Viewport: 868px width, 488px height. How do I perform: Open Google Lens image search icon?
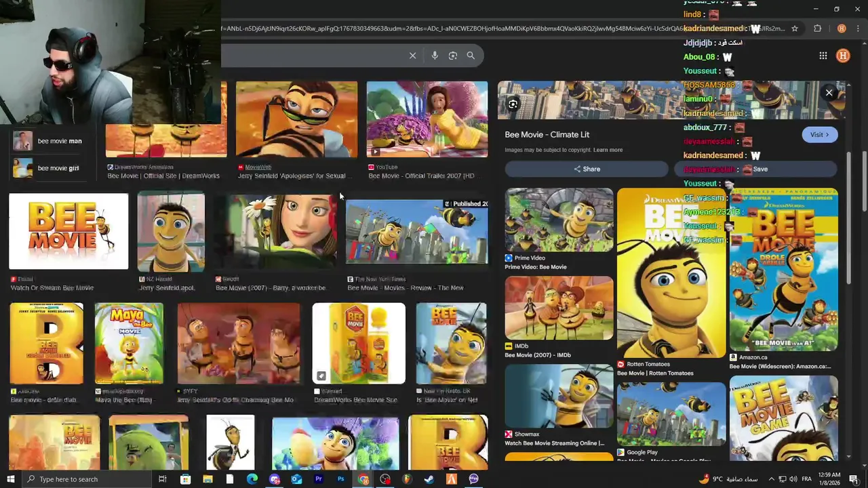pos(453,56)
